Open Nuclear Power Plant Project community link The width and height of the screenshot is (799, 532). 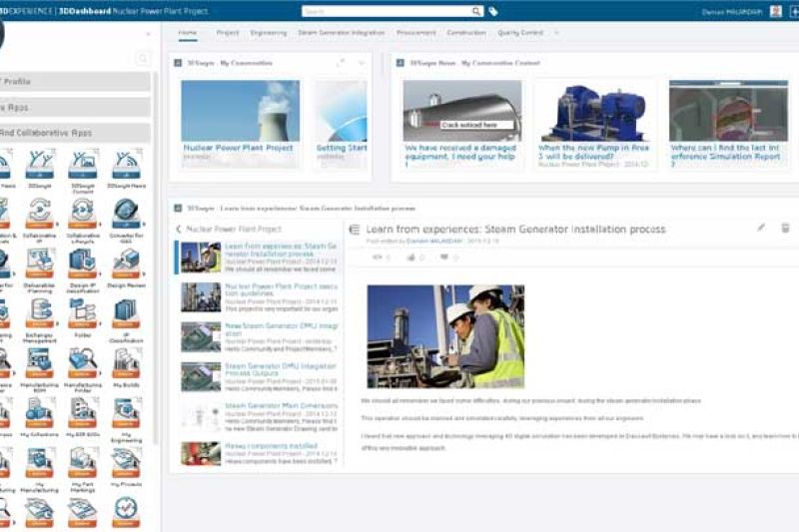coord(238,148)
